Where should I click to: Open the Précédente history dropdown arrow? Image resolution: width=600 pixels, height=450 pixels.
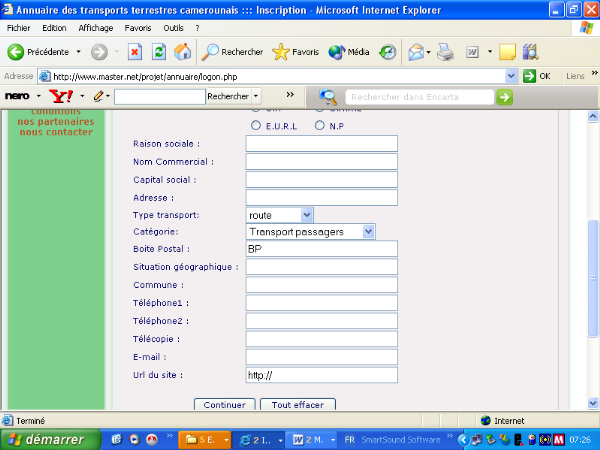coord(78,52)
